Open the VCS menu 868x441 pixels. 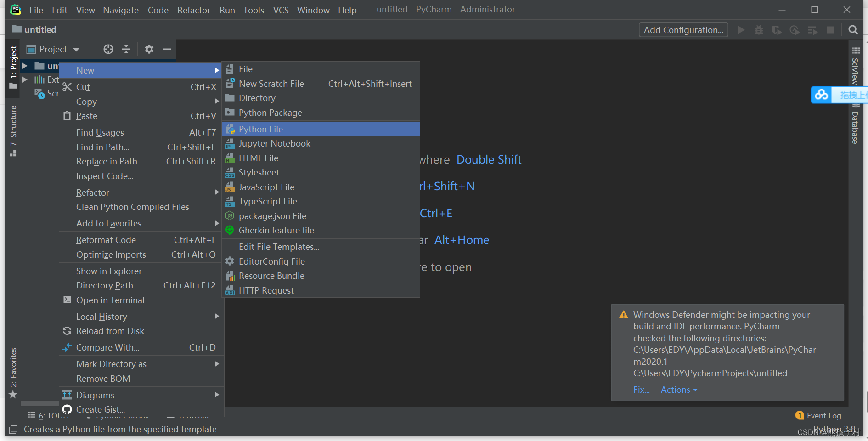click(281, 10)
